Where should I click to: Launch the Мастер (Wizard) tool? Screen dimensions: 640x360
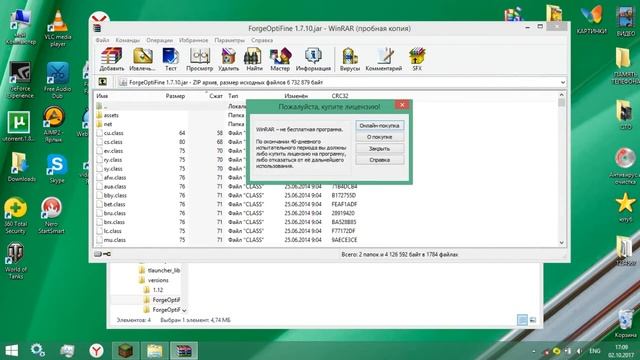tap(280, 60)
